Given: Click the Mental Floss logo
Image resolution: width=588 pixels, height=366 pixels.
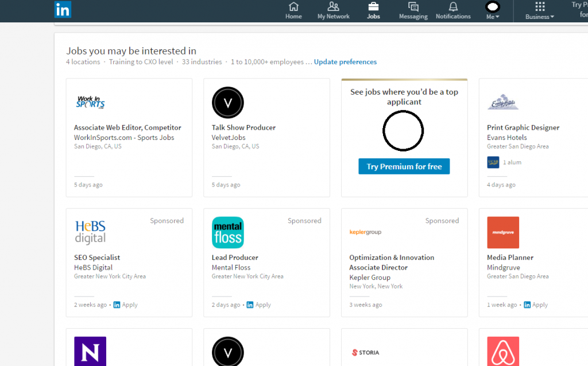Looking at the screenshot, I should [x=227, y=232].
